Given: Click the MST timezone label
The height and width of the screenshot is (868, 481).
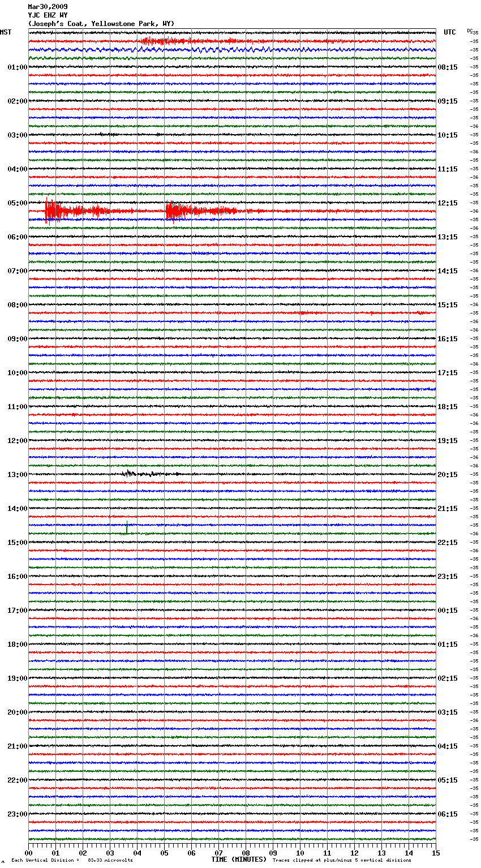Looking at the screenshot, I should [x=6, y=32].
